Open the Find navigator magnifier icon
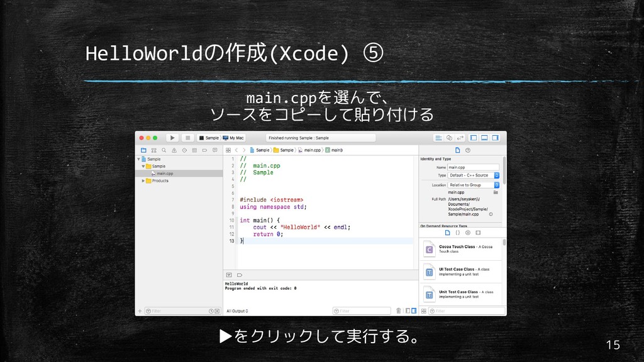The image size is (644, 362). [164, 150]
